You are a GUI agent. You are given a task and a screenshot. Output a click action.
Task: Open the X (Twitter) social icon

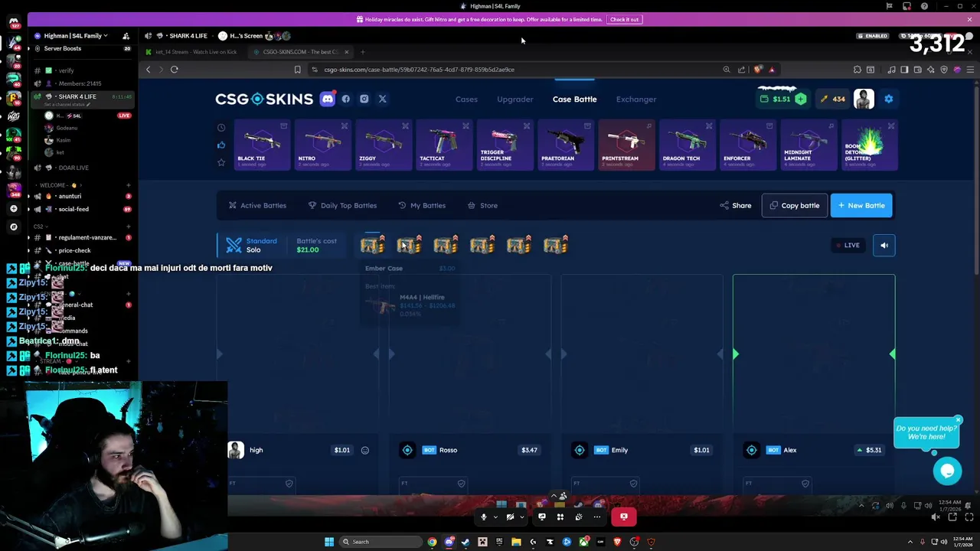[383, 99]
